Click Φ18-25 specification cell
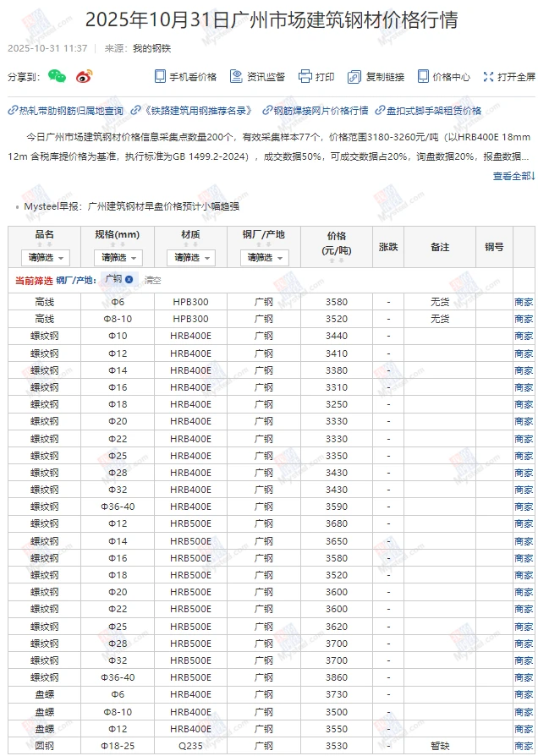 (118, 746)
